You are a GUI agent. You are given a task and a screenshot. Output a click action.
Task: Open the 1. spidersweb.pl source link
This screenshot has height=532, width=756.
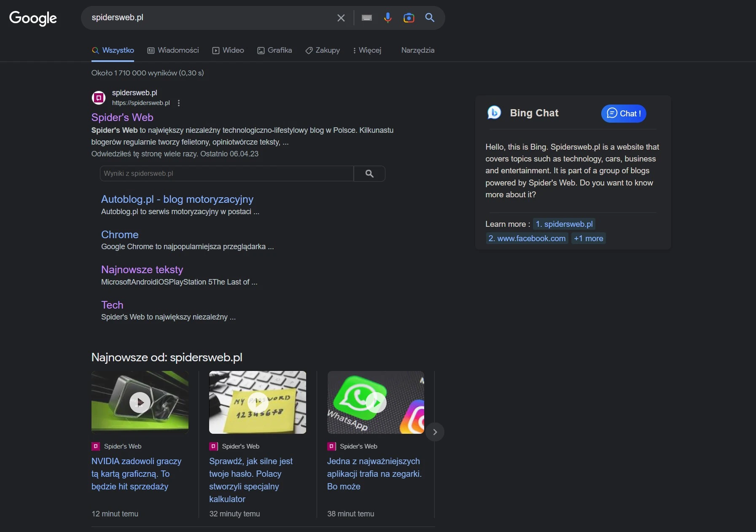point(564,224)
